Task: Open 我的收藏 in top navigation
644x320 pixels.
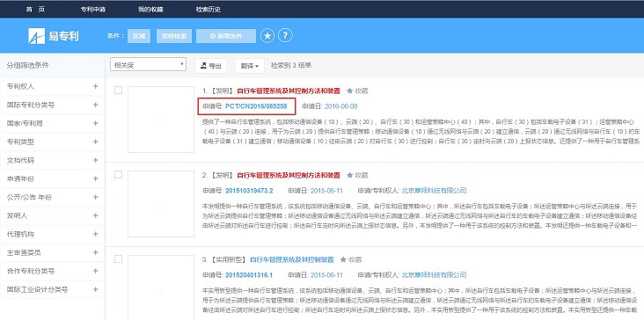Action: [150, 10]
